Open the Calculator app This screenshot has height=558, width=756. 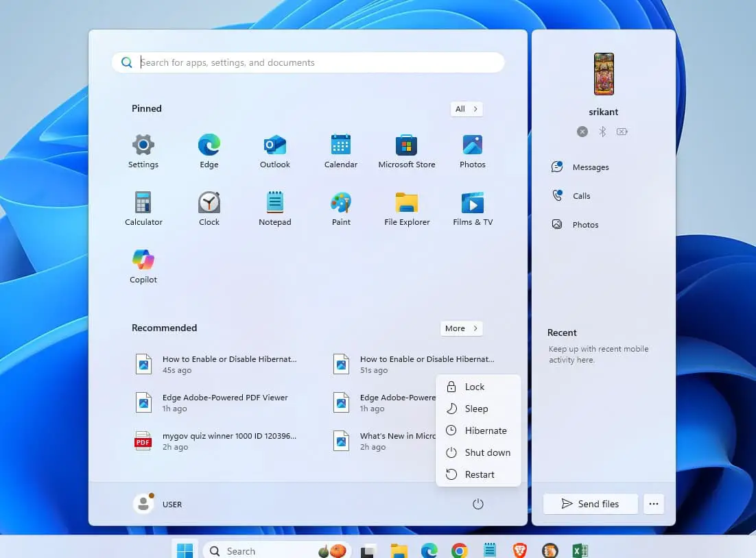click(143, 208)
